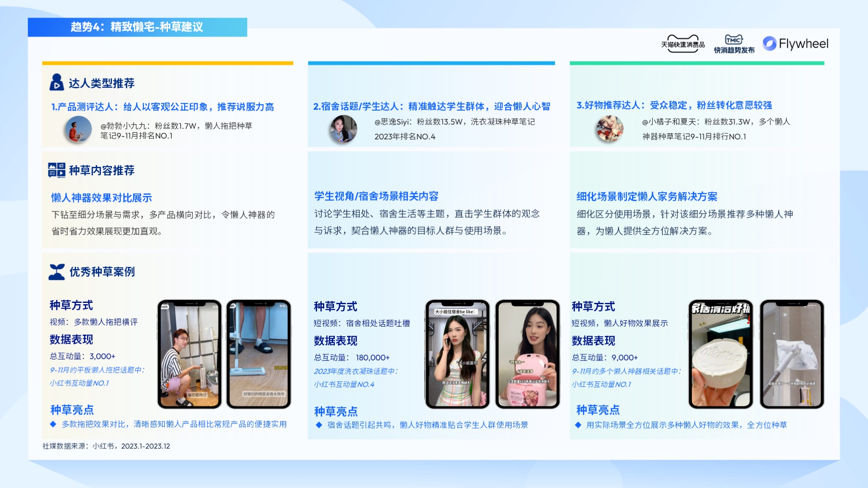Click the heading 达人类型推荐
Screen dimensions: 868x488
point(102,83)
